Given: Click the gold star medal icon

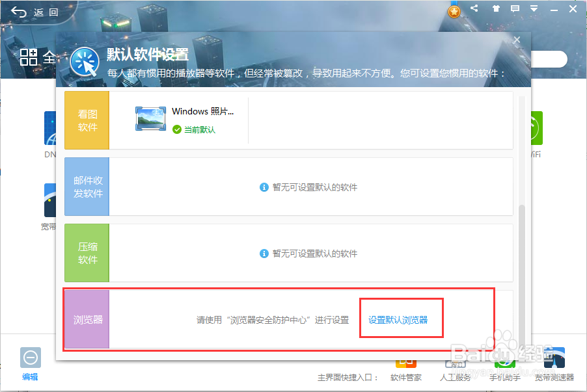Looking at the screenshot, I should [x=454, y=10].
